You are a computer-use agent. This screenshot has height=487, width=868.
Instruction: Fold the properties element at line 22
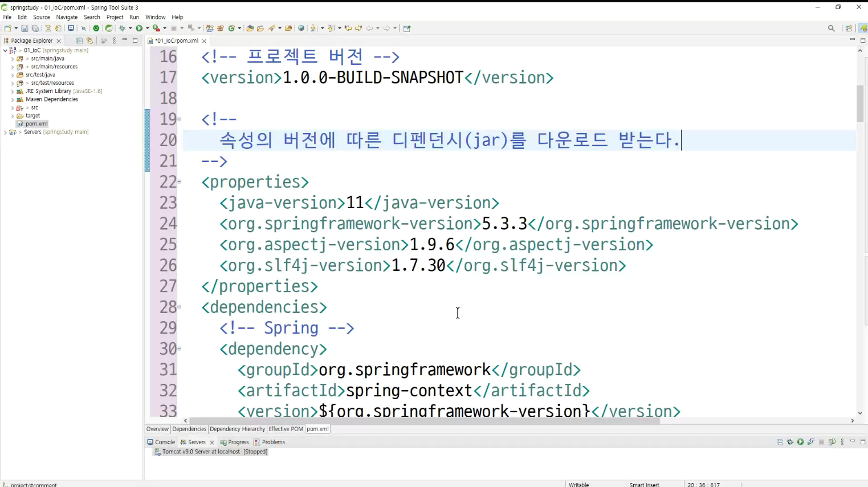180,182
